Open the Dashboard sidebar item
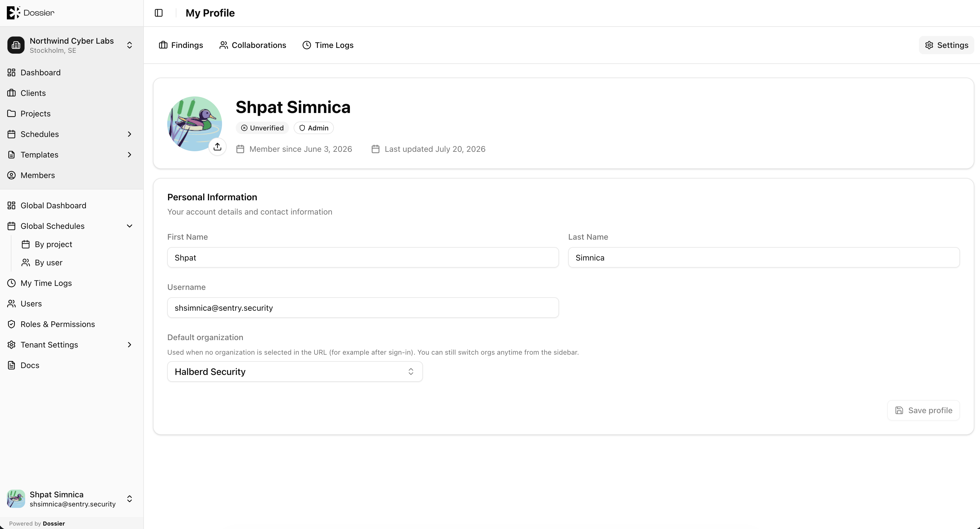The height and width of the screenshot is (529, 980). [x=72, y=72]
